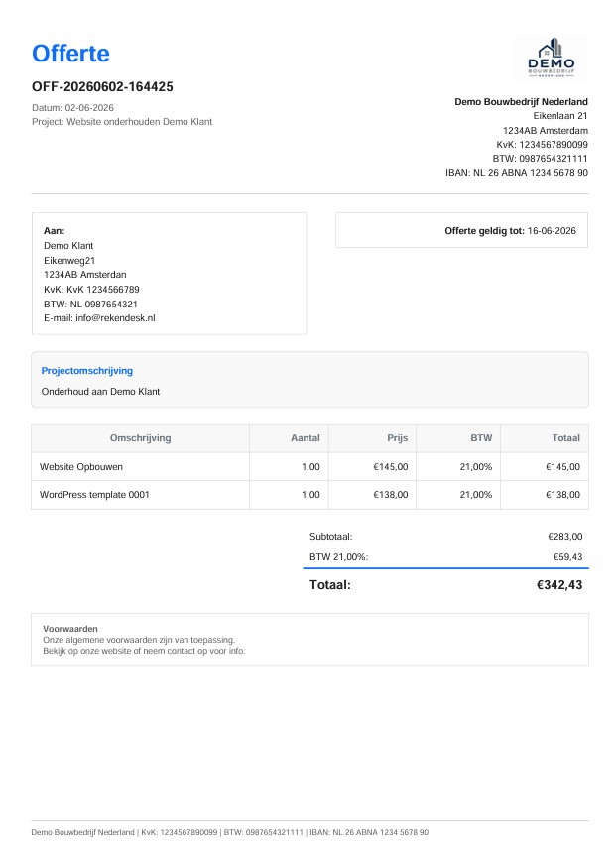Click the Projectomschrijving heading
Screen dimensions: 616x853
(87, 371)
